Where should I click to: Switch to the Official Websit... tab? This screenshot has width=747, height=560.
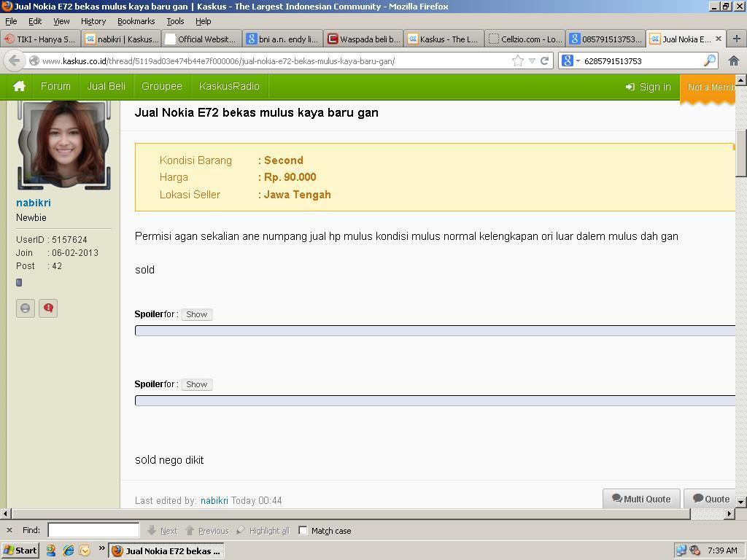(202, 39)
